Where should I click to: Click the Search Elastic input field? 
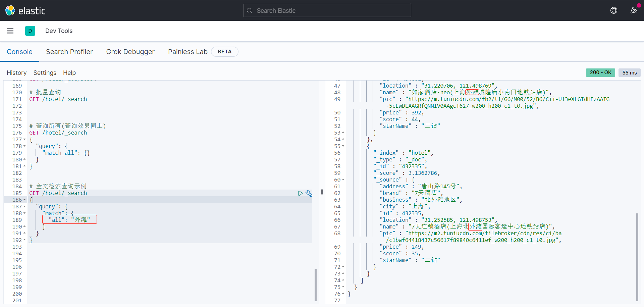332,11
